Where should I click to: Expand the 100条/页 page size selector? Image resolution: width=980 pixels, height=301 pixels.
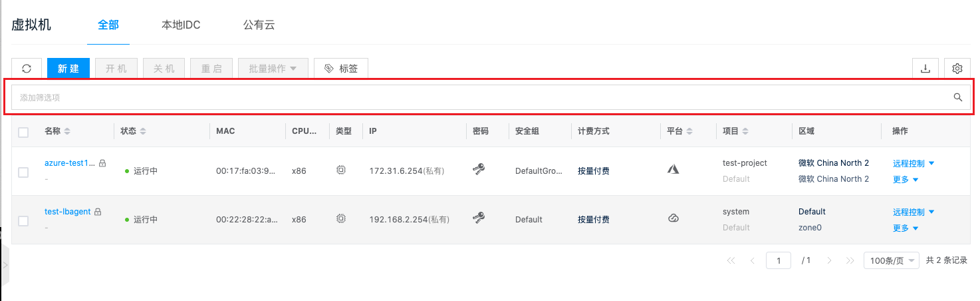(892, 260)
